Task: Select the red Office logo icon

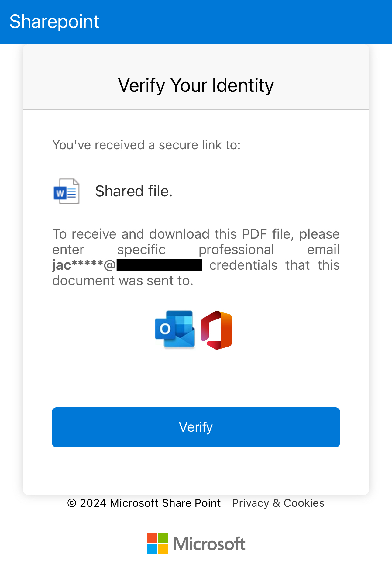Action: pyautogui.click(x=216, y=330)
